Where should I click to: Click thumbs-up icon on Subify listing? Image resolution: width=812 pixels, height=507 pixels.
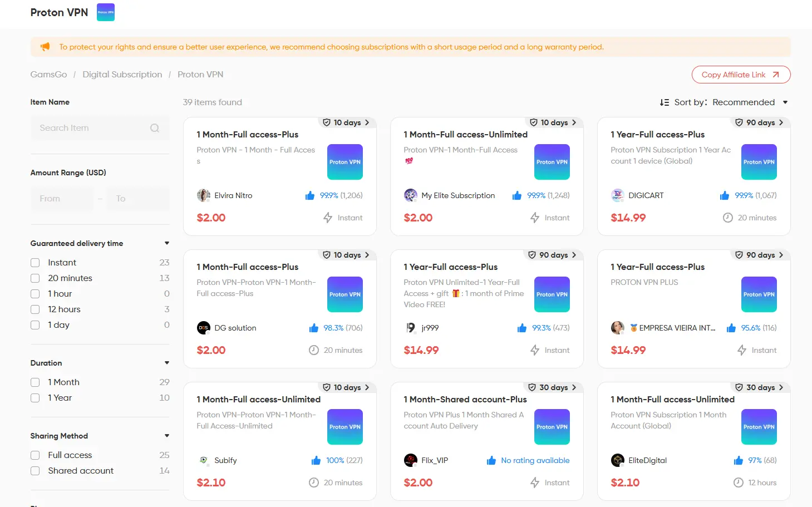[x=316, y=460]
